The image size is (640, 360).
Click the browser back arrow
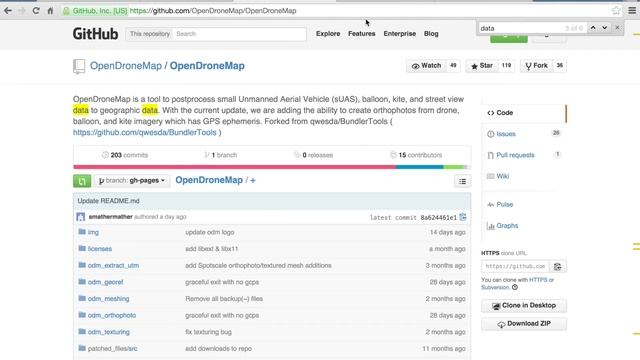[x=8, y=11]
